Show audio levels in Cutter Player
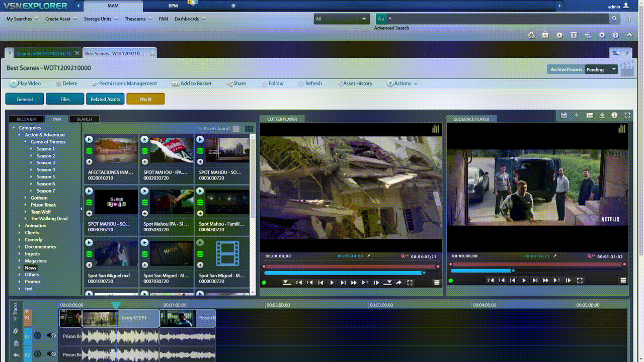The width and height of the screenshot is (644, 362). point(436,129)
